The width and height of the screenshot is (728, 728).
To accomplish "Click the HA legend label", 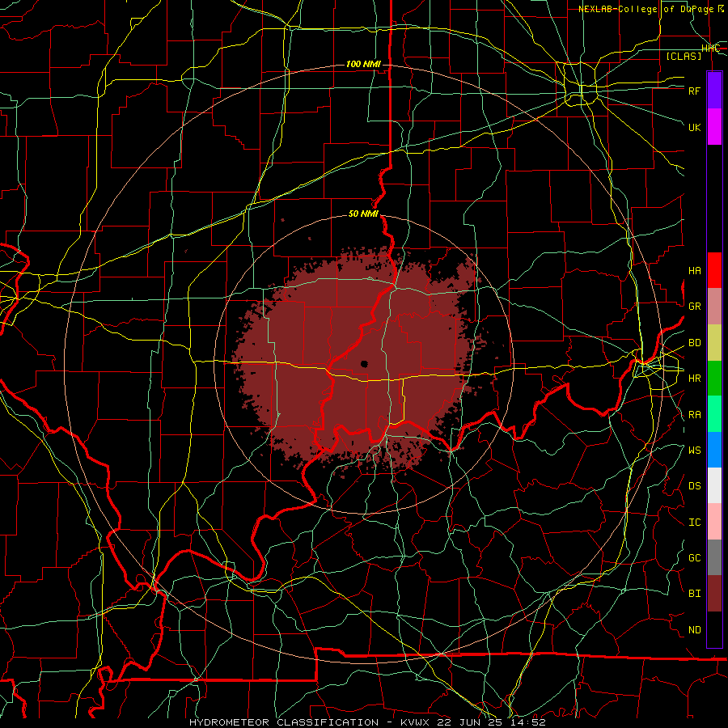I will pyautogui.click(x=694, y=270).
